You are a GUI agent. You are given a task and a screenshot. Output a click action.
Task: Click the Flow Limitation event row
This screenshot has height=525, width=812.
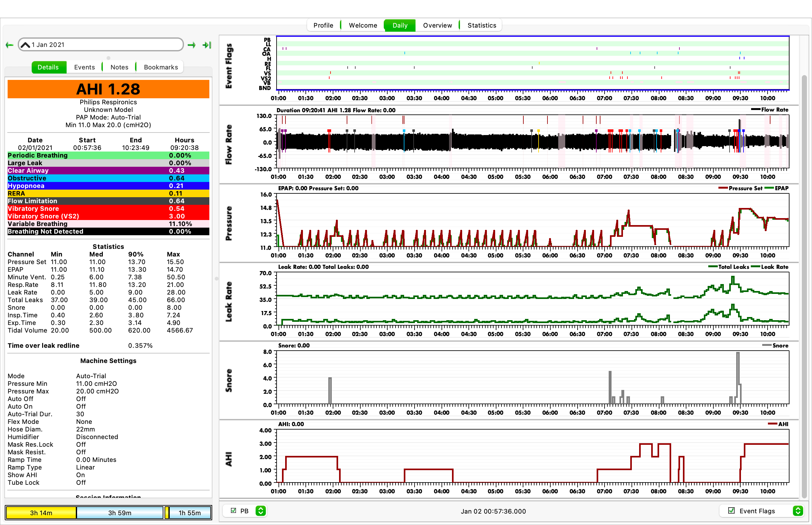(x=108, y=201)
